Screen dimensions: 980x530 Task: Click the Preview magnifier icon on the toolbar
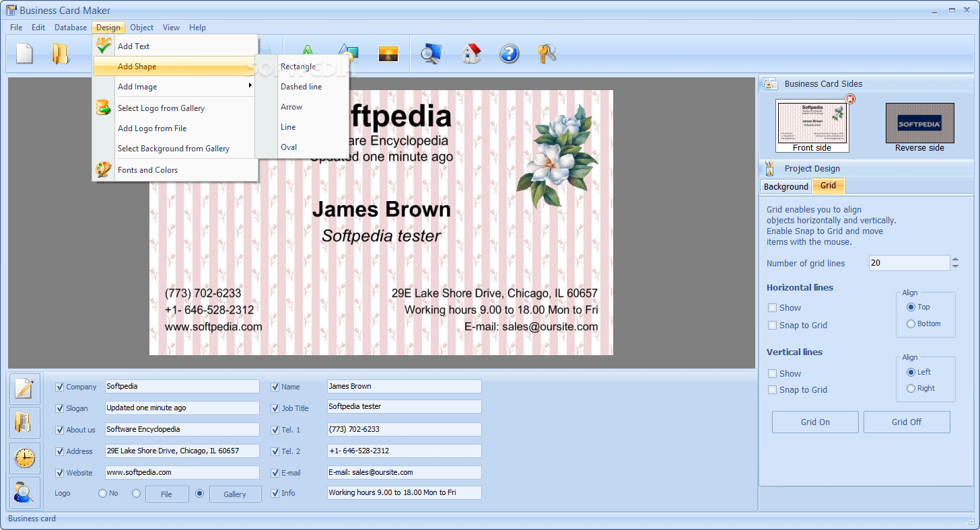click(431, 54)
